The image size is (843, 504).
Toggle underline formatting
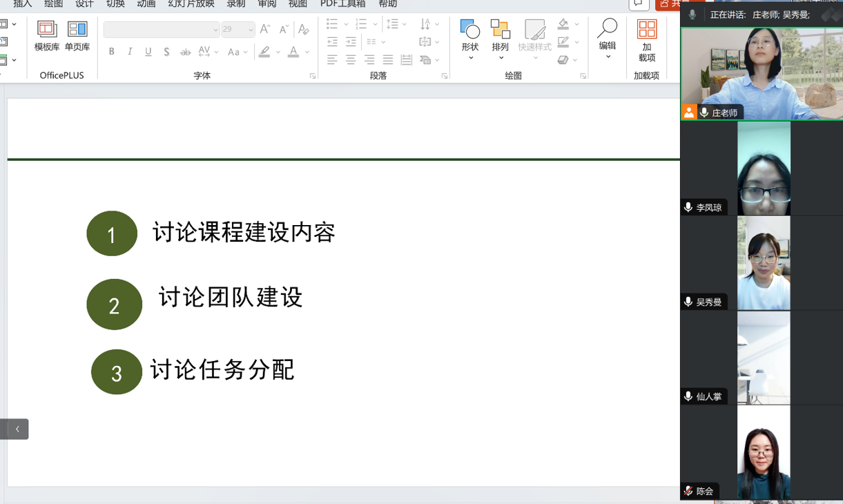tap(148, 52)
